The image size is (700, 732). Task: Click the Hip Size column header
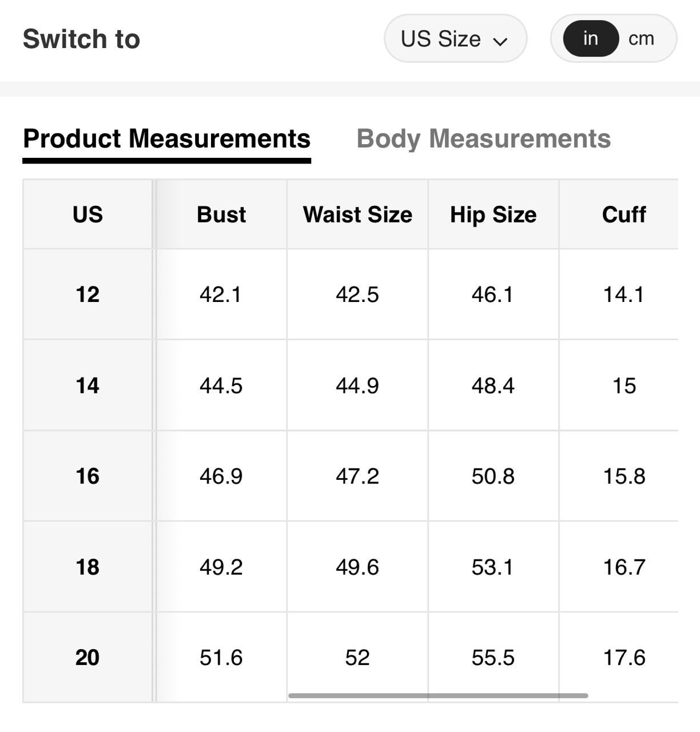493,214
